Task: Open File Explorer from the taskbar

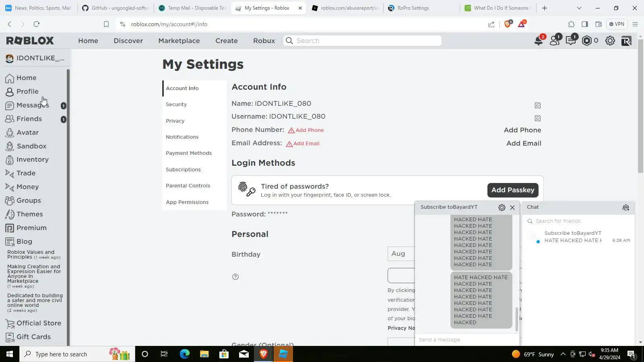Action: 204,354
